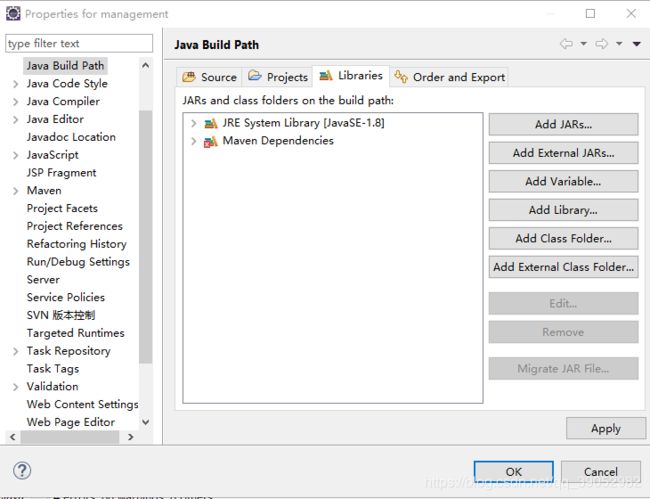This screenshot has height=499, width=650.
Task: Click the forward navigation arrow icon
Action: tap(601, 44)
